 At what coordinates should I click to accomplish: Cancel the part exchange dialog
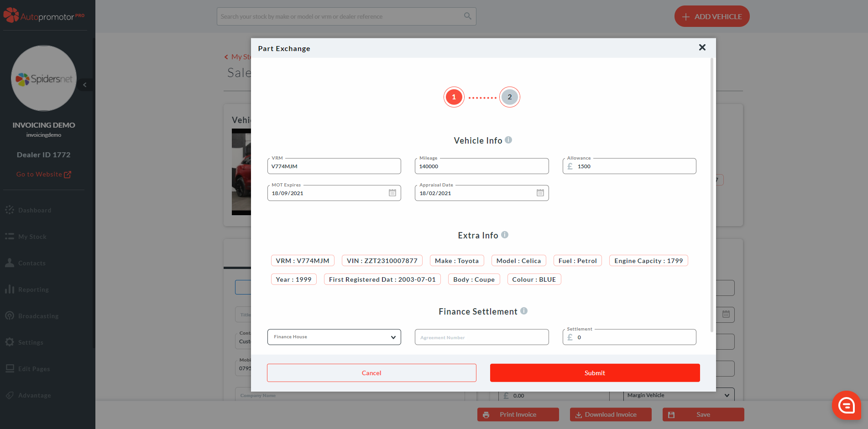(371, 373)
